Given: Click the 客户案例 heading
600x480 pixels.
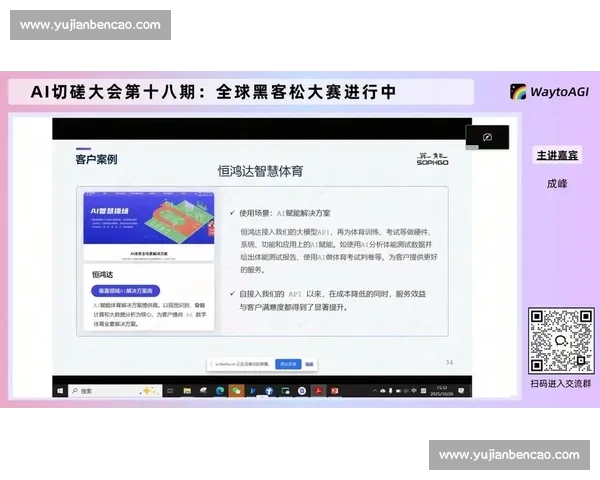Looking at the screenshot, I should pos(96,159).
